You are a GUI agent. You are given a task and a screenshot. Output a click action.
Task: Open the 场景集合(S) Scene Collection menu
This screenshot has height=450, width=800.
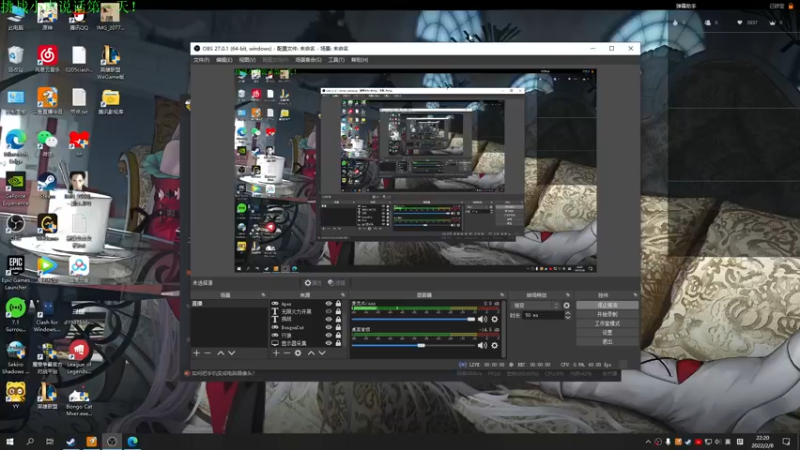308,60
